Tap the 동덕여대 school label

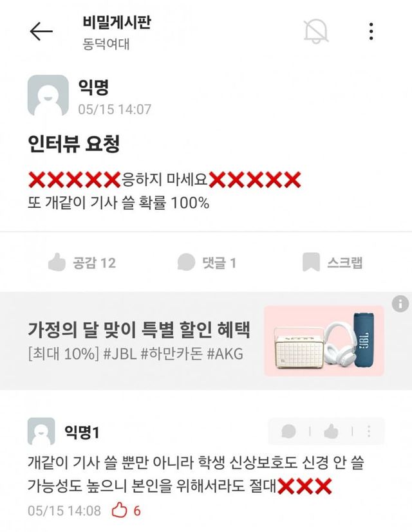pos(106,44)
